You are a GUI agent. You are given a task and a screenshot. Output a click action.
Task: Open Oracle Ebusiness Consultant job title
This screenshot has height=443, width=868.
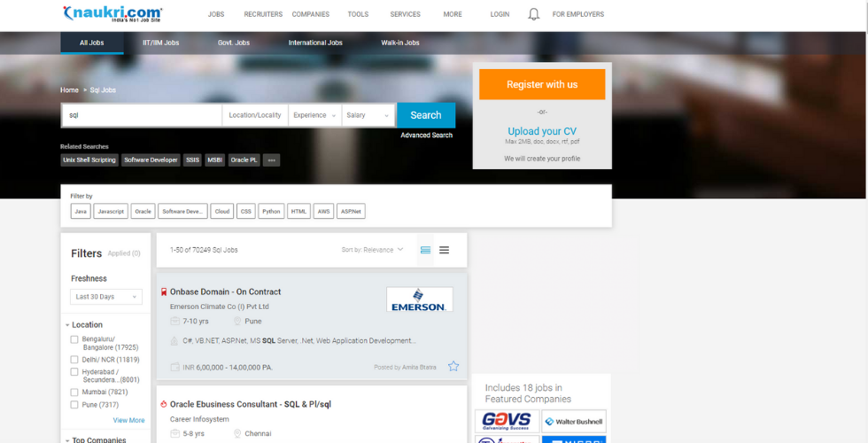coord(250,404)
